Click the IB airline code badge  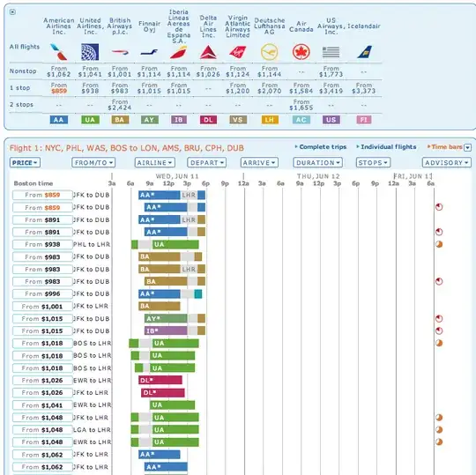point(179,120)
